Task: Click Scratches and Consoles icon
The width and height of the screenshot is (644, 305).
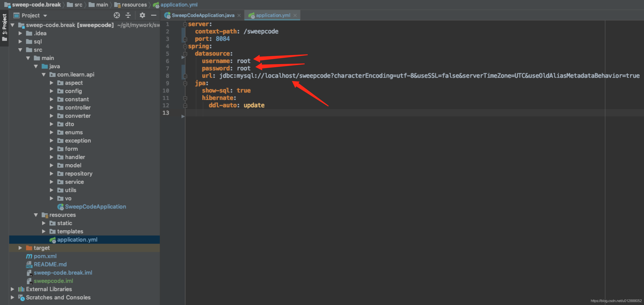Action: coord(21,297)
